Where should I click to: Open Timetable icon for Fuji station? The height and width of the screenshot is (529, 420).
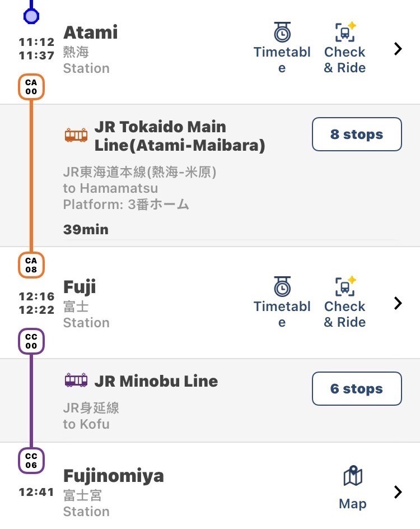pyautogui.click(x=282, y=287)
